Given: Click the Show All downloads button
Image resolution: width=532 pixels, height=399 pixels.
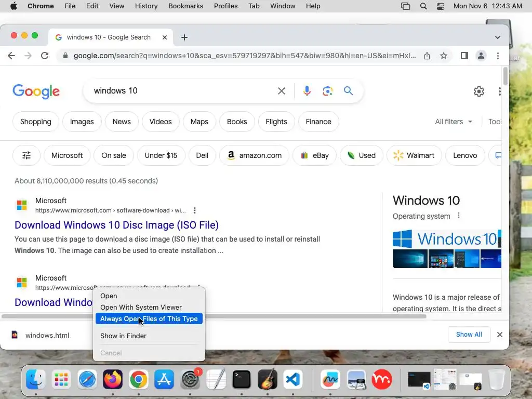Looking at the screenshot, I should (x=469, y=335).
